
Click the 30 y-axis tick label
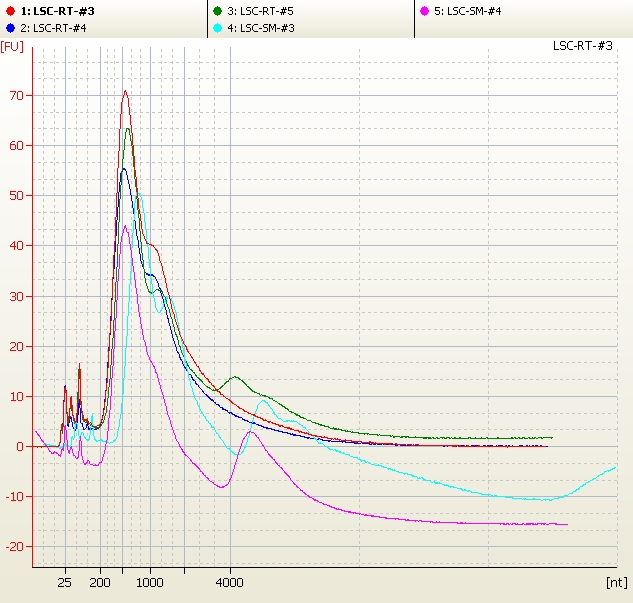tap(17, 296)
